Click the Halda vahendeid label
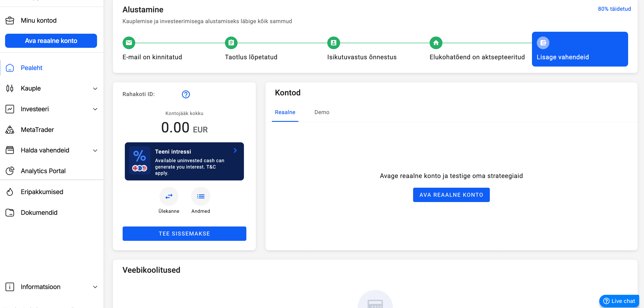644x308 pixels. point(45,150)
